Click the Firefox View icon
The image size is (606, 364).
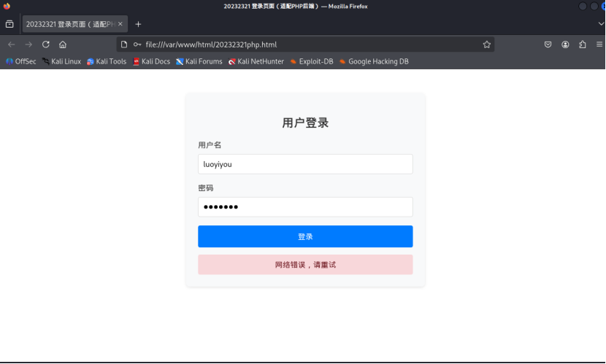coord(9,24)
